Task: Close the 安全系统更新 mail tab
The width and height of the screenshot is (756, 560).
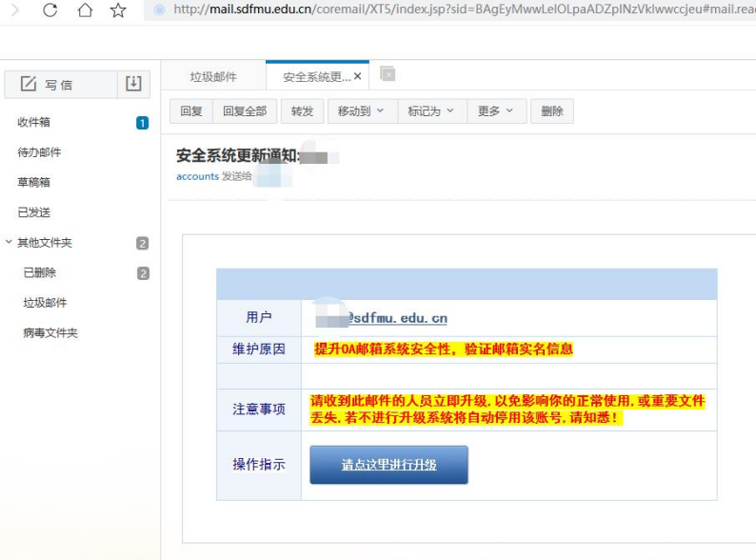Action: [358, 76]
